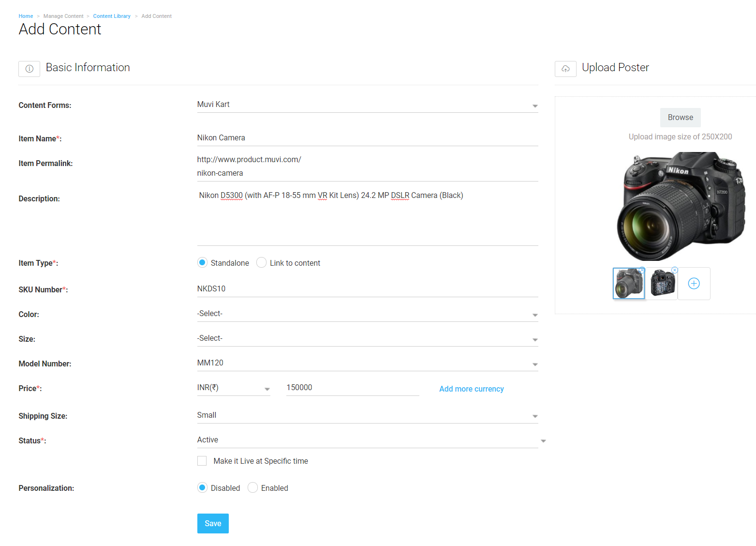This screenshot has height=546, width=756.
Task: Click 'Upload image size of 250X200' text
Action: [680, 137]
